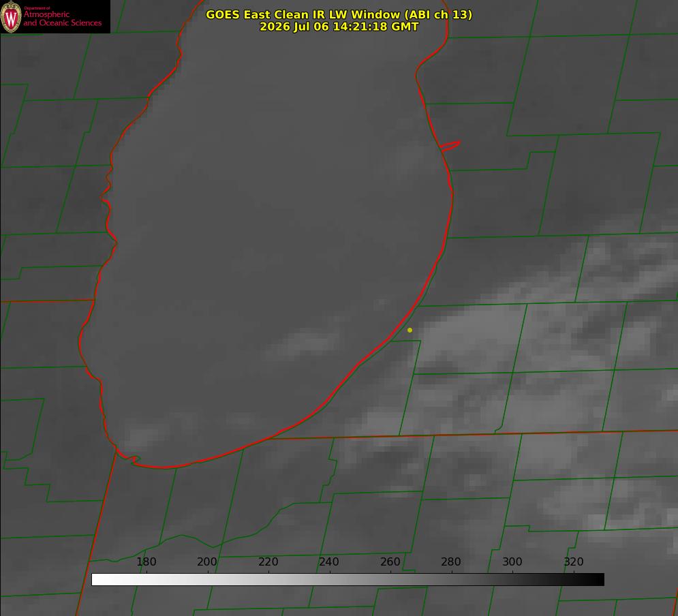The width and height of the screenshot is (678, 616).
Task: Click the 180 colorbar label
Action: click(146, 561)
